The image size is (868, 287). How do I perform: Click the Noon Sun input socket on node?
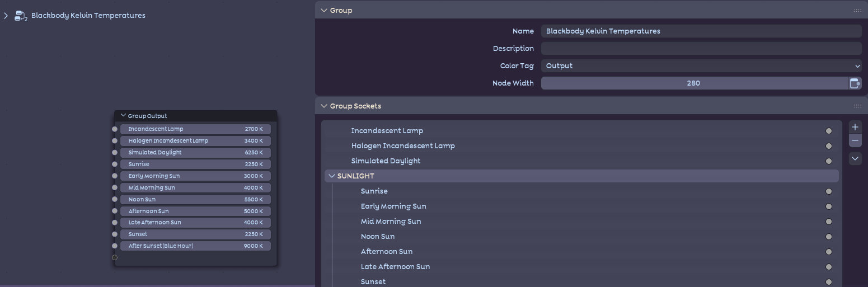pos(115,200)
